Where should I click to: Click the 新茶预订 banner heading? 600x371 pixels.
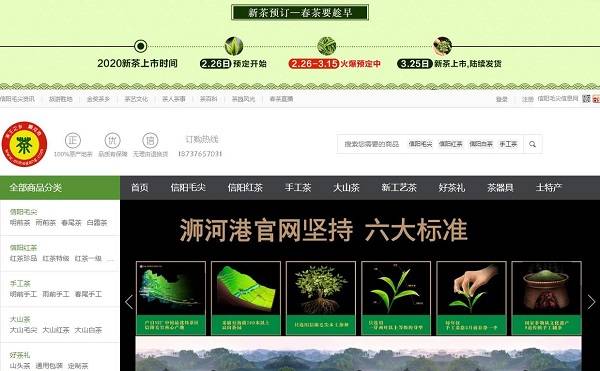pos(300,13)
